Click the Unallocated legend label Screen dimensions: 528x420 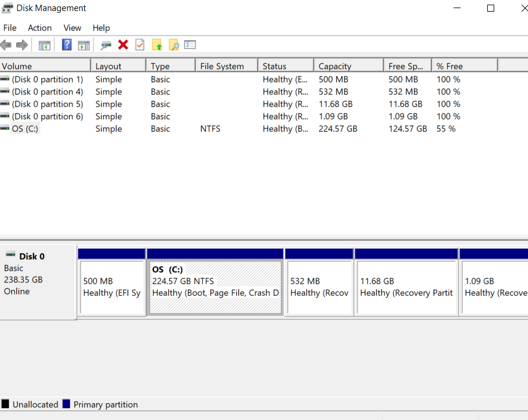coord(35,404)
